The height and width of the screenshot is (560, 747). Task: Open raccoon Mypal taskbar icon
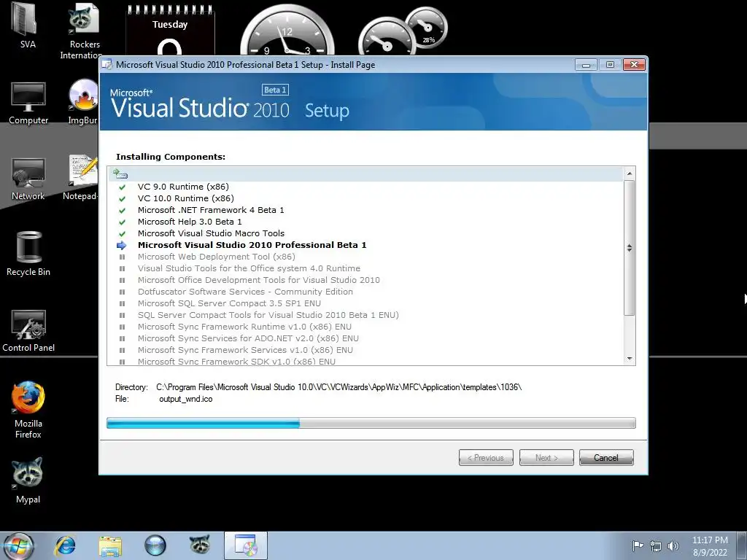[x=200, y=545]
